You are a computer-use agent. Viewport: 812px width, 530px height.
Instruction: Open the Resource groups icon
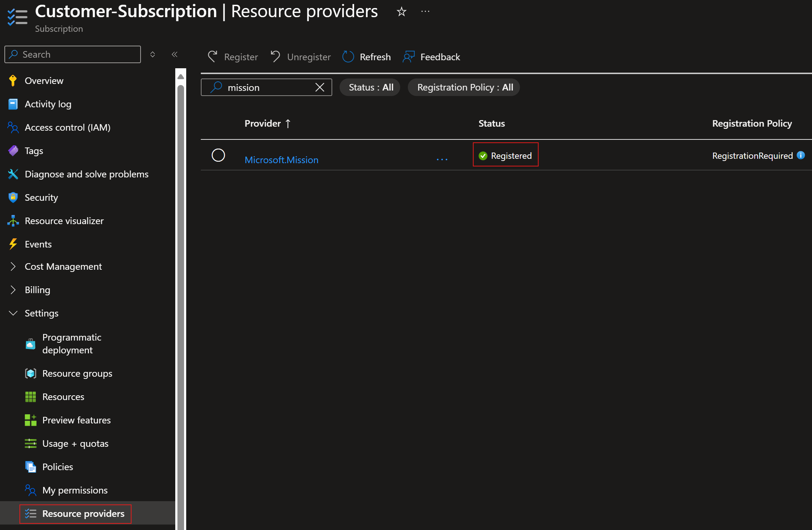click(x=31, y=373)
